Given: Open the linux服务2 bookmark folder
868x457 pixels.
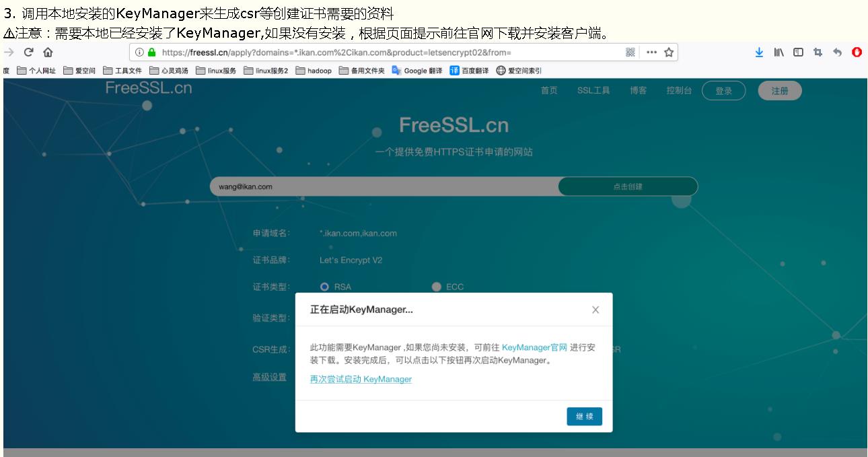Looking at the screenshot, I should point(266,71).
